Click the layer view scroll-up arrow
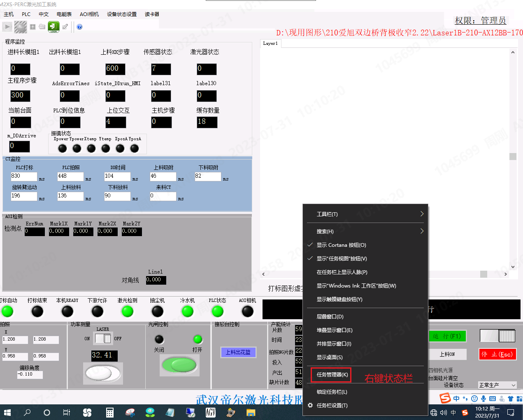This screenshot has height=420, width=523. (x=513, y=53)
